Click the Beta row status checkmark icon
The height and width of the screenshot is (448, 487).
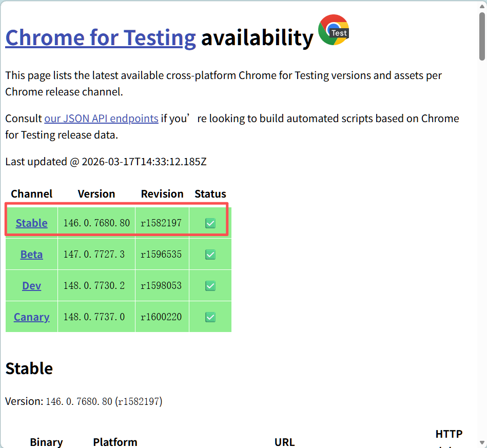[210, 255]
